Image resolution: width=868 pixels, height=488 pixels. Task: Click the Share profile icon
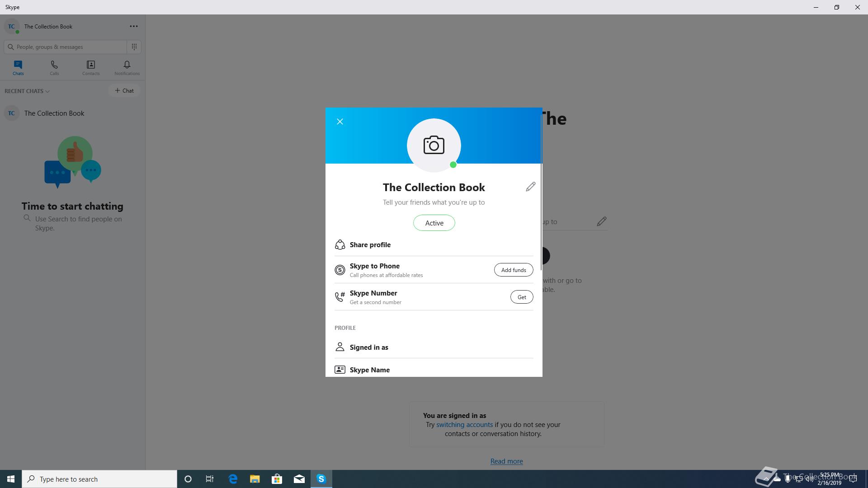click(x=340, y=244)
